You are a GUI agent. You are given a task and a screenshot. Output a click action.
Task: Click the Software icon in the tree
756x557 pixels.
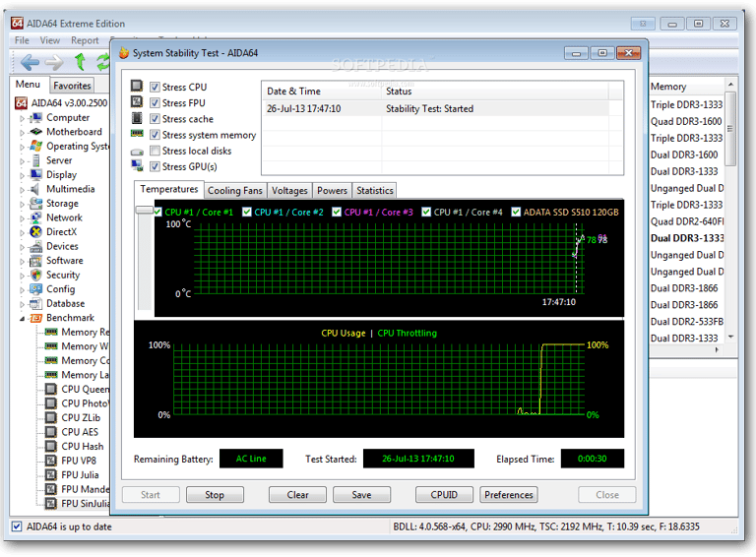(35, 261)
